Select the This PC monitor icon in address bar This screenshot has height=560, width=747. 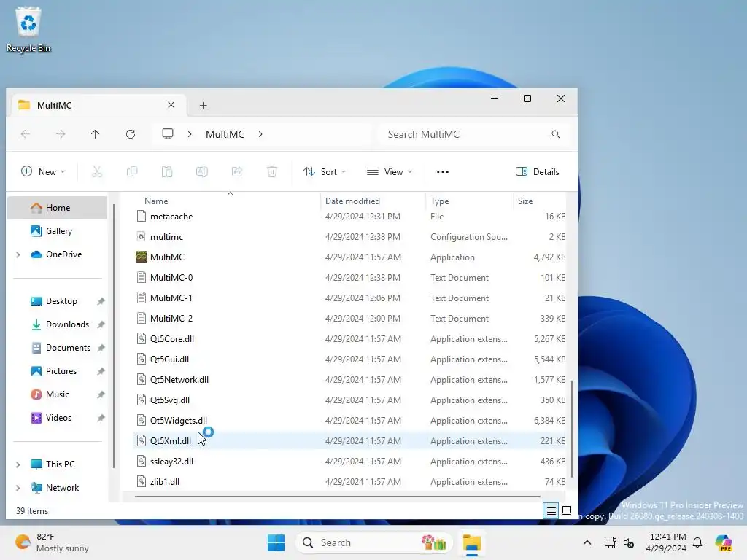(168, 134)
